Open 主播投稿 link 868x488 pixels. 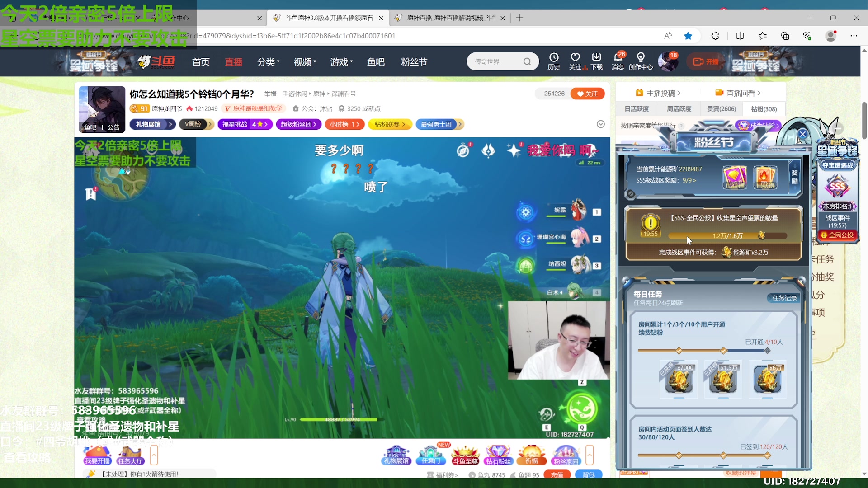(658, 93)
